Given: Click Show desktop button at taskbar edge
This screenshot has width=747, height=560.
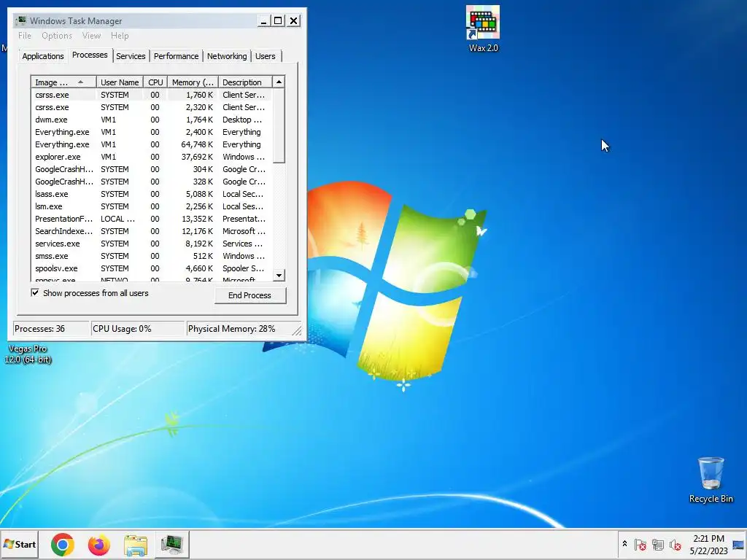Looking at the screenshot, I should [x=739, y=544].
